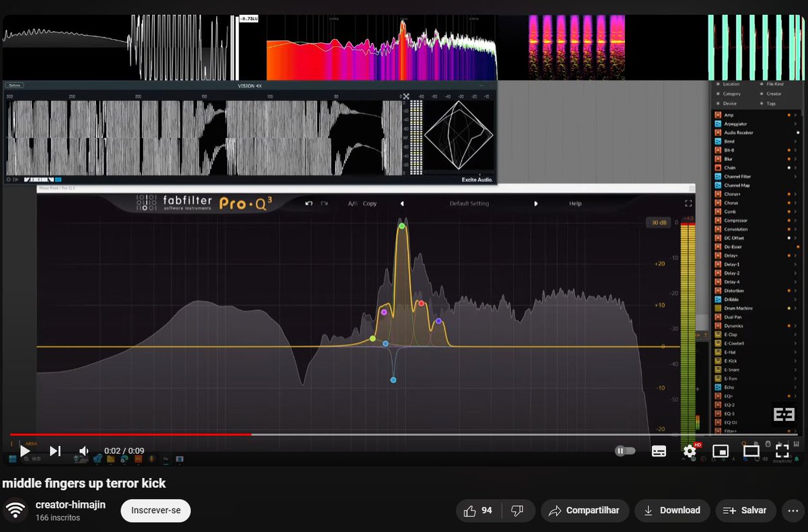
Task: Open the video settings gear
Action: coord(690,451)
